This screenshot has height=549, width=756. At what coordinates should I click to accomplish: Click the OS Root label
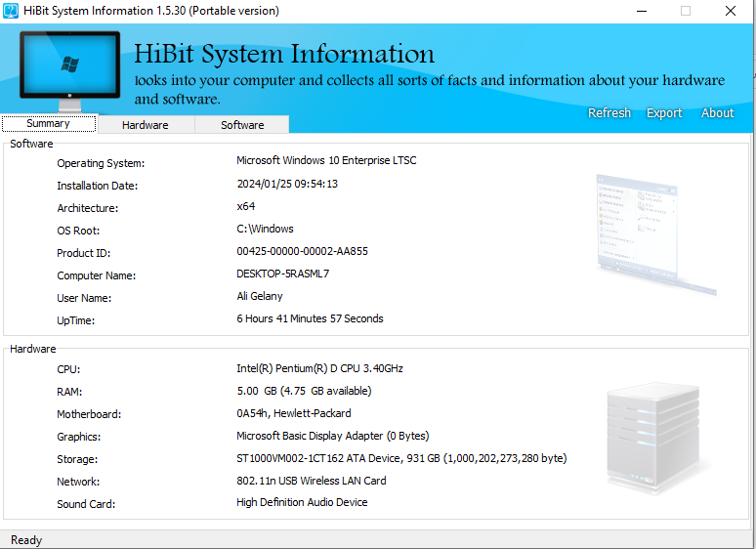click(78, 231)
